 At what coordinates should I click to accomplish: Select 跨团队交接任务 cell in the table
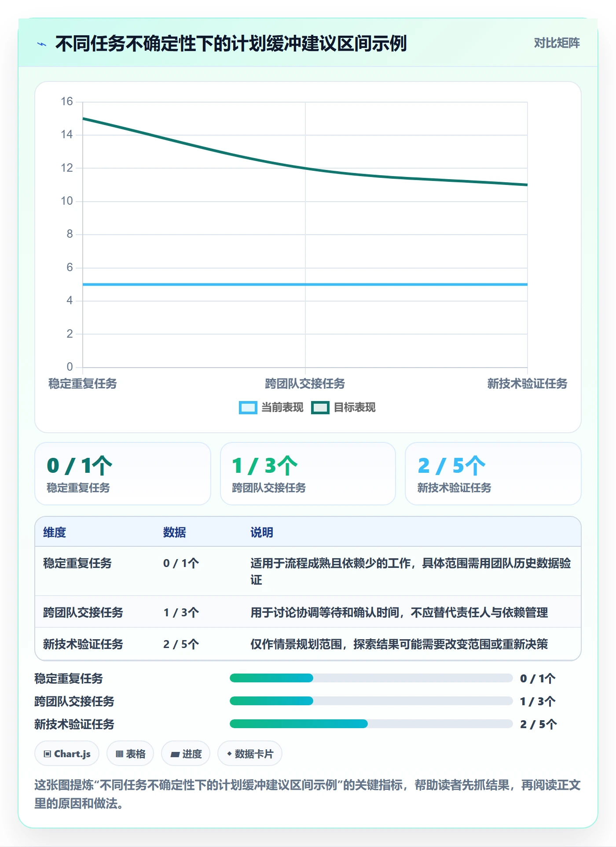(83, 612)
